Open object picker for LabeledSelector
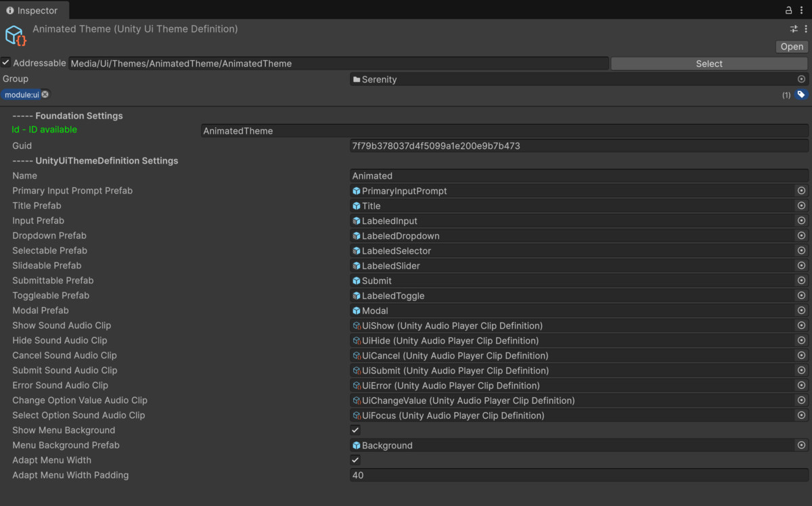The image size is (812, 506). [802, 250]
